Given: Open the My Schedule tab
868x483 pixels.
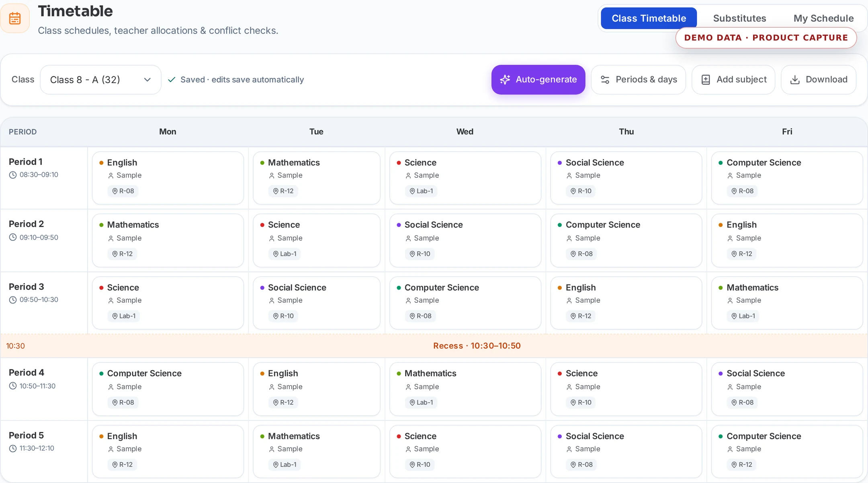Looking at the screenshot, I should (x=823, y=18).
